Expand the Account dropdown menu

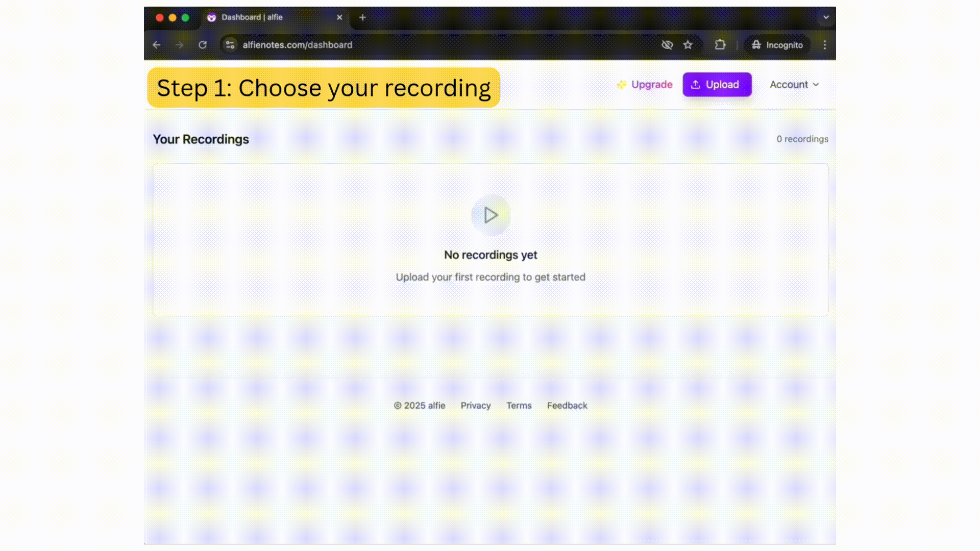794,85
